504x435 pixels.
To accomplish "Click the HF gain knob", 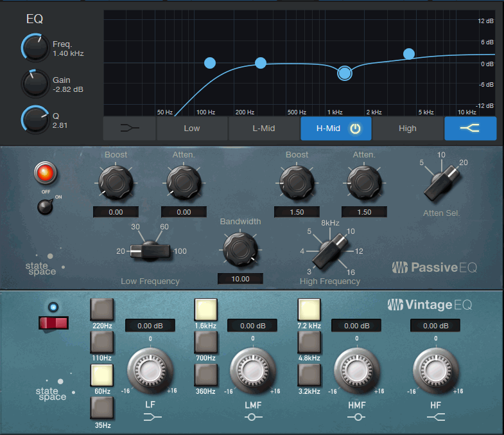I will (x=435, y=371).
